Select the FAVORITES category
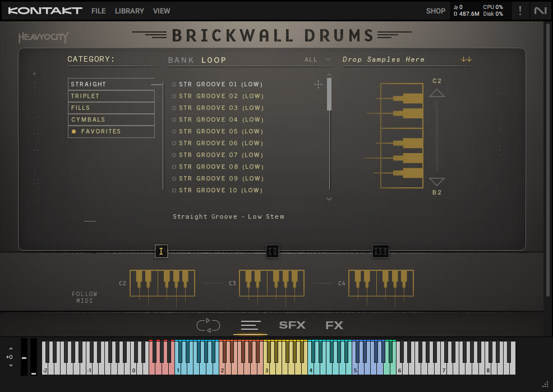The image size is (553, 392). coord(111,131)
